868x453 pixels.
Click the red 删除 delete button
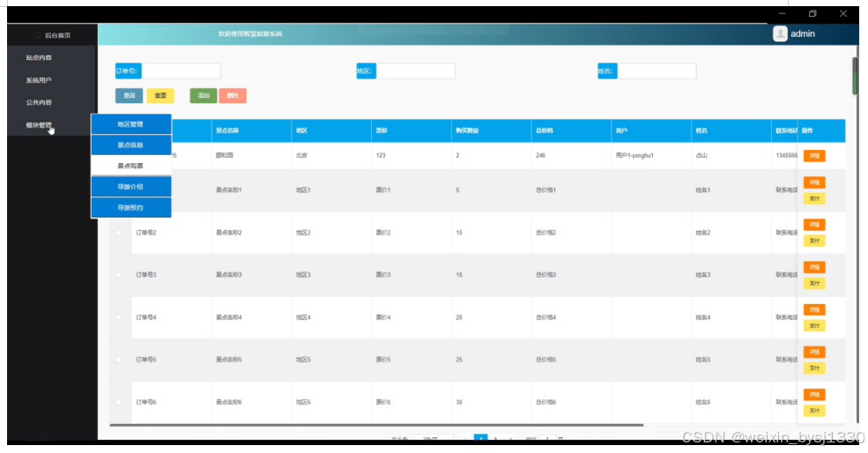click(233, 96)
